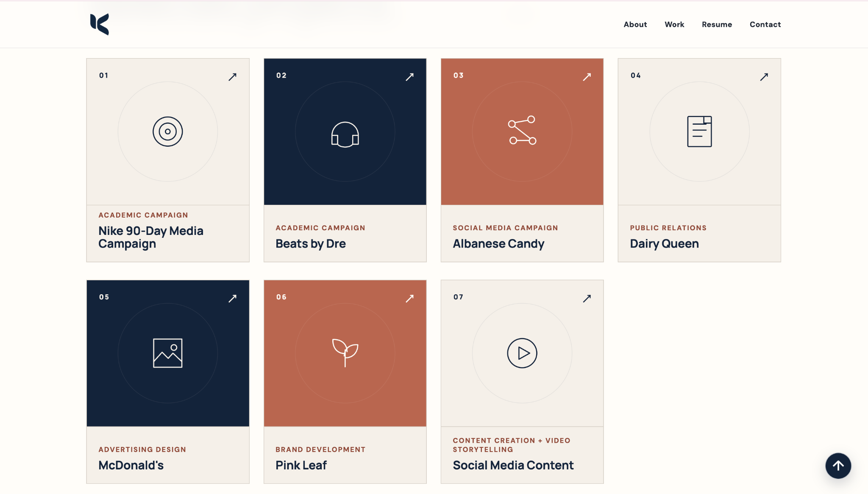Click the 'ADVERTISING DESIGN' category label
The height and width of the screenshot is (494, 868).
tap(142, 449)
